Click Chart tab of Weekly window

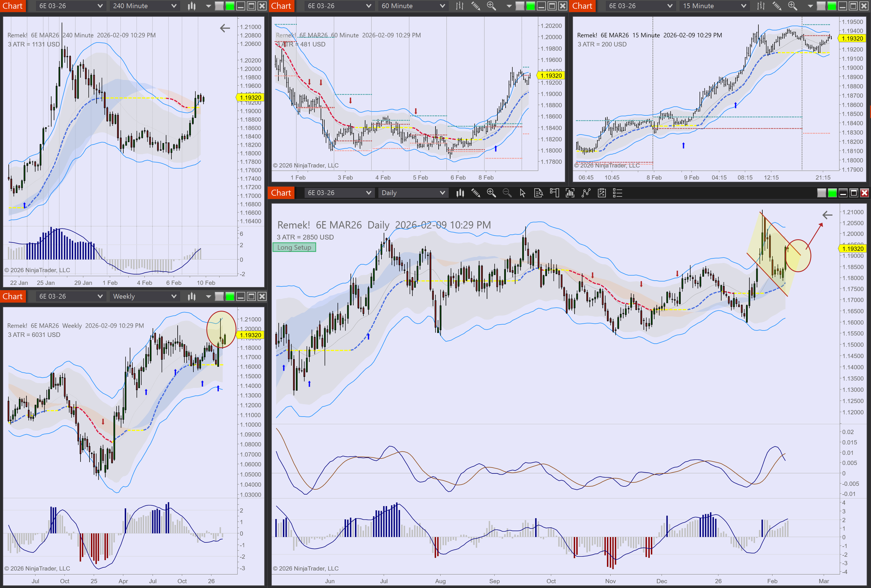point(13,296)
